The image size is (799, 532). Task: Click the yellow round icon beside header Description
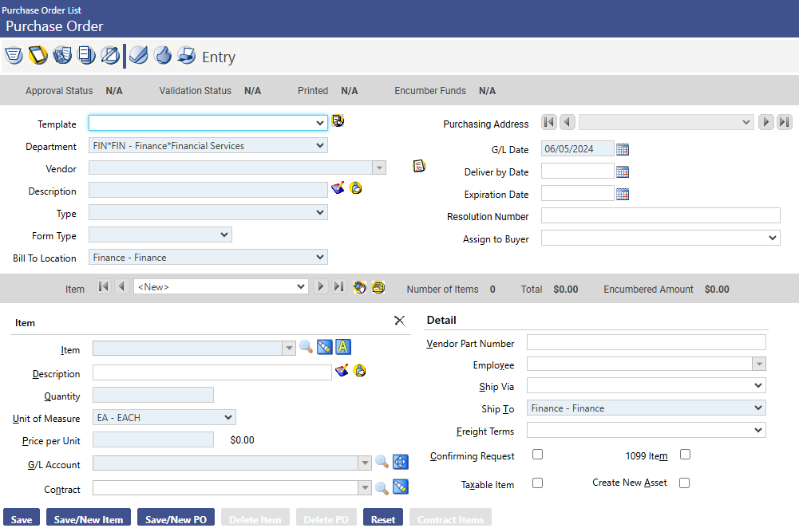[x=356, y=188]
